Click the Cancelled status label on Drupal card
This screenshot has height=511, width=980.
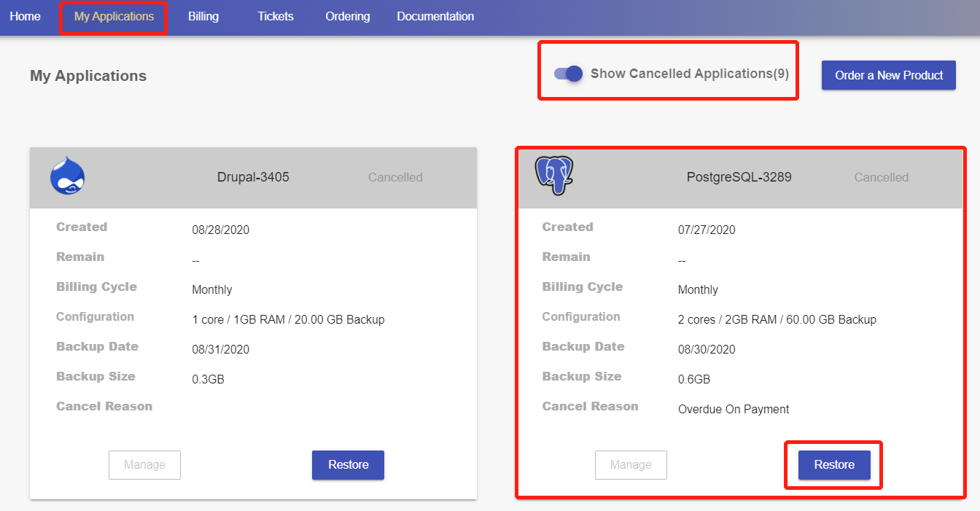(x=394, y=177)
